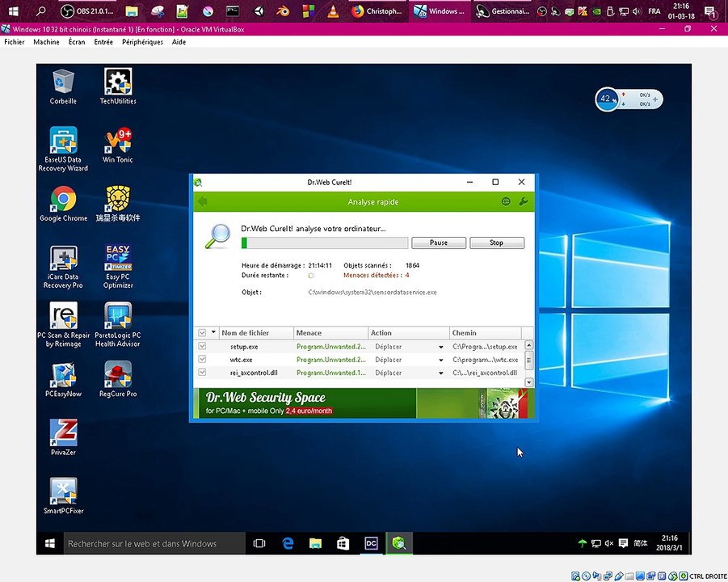The image size is (728, 582).
Task: Sort by Chemin column header
Action: (485, 332)
